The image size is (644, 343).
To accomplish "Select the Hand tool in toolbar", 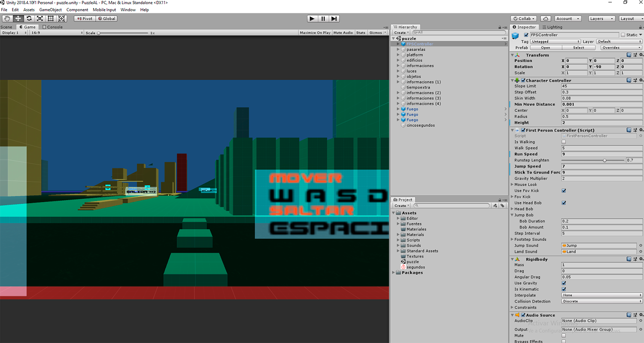I will 7,18.
